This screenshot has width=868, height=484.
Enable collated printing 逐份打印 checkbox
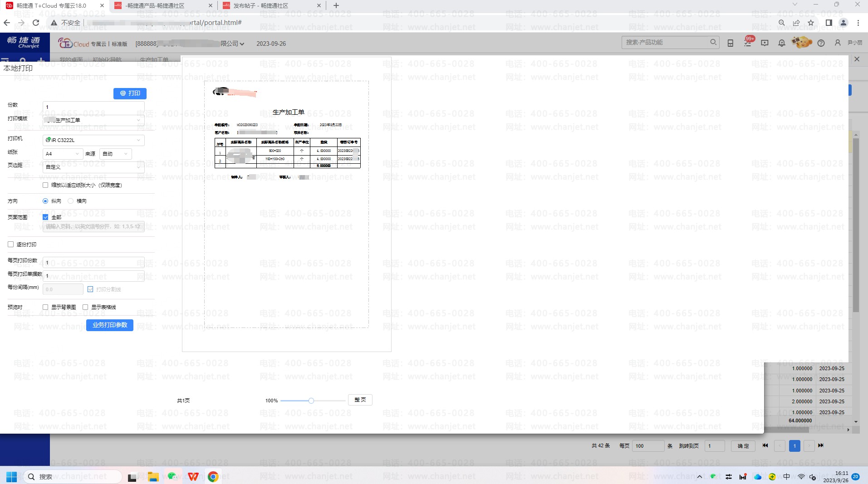tap(11, 244)
